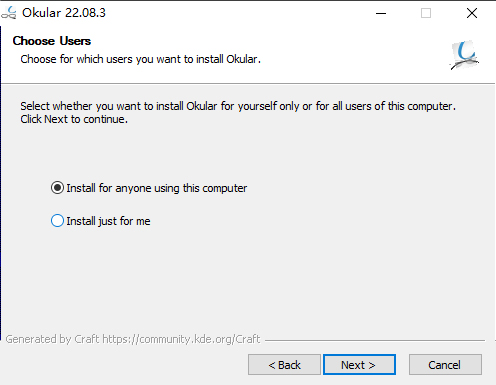496x385 pixels.
Task: Click the Okular logo in the header
Action: (x=465, y=55)
